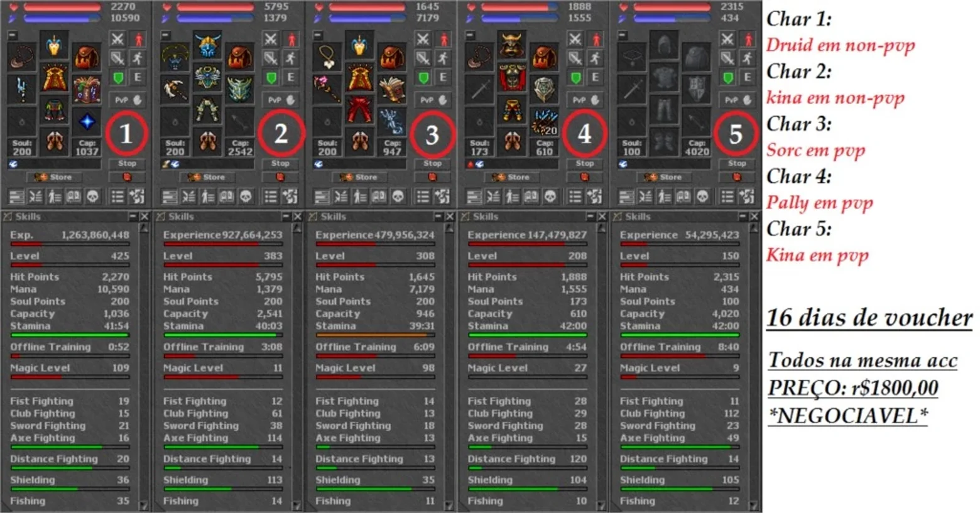Select the horned helmet in Cap 610 inventory
Screen dimensions: 980x513
512,45
